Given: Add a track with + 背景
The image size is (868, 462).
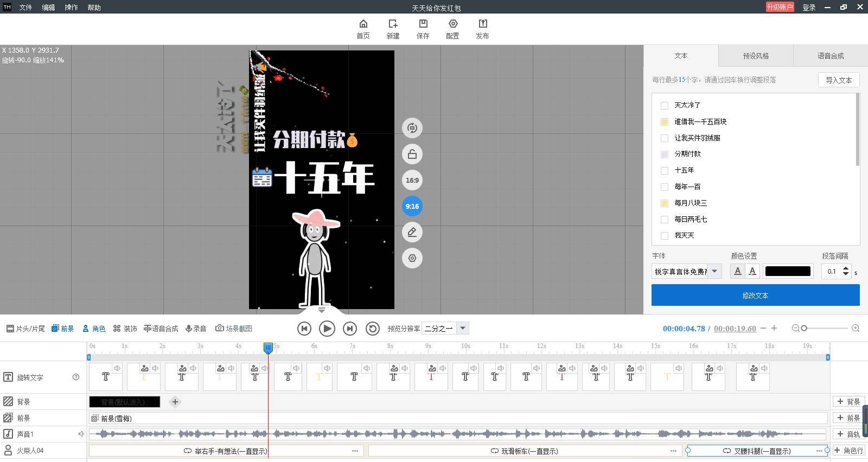Looking at the screenshot, I should (x=849, y=402).
